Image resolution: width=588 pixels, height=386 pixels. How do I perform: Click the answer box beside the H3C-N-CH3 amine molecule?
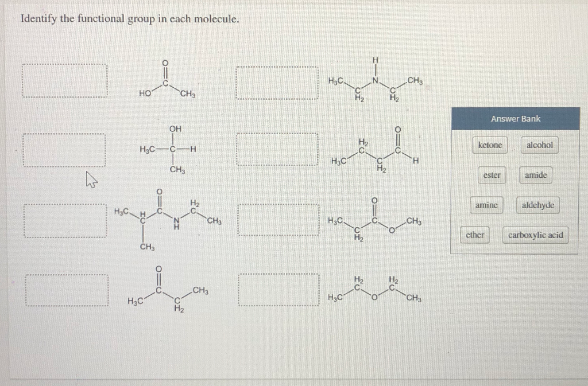click(x=277, y=83)
